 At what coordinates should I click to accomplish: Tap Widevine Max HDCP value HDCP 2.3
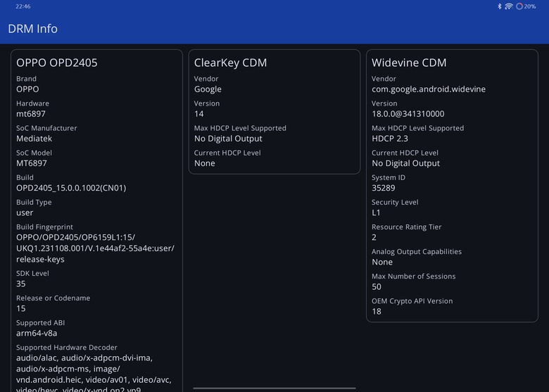click(x=390, y=139)
